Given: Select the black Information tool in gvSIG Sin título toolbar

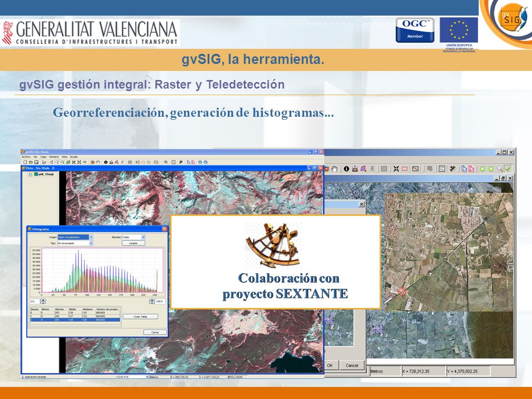Looking at the screenshot, I should click(x=106, y=162).
